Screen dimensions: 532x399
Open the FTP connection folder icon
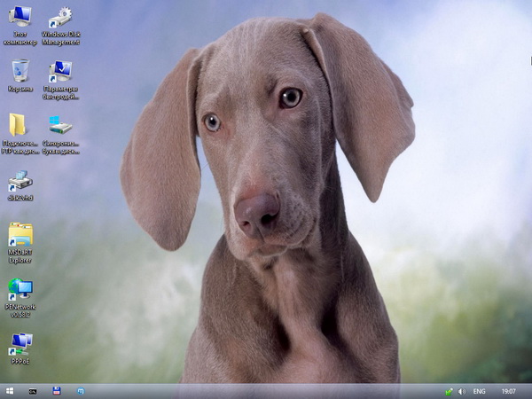click(x=19, y=125)
